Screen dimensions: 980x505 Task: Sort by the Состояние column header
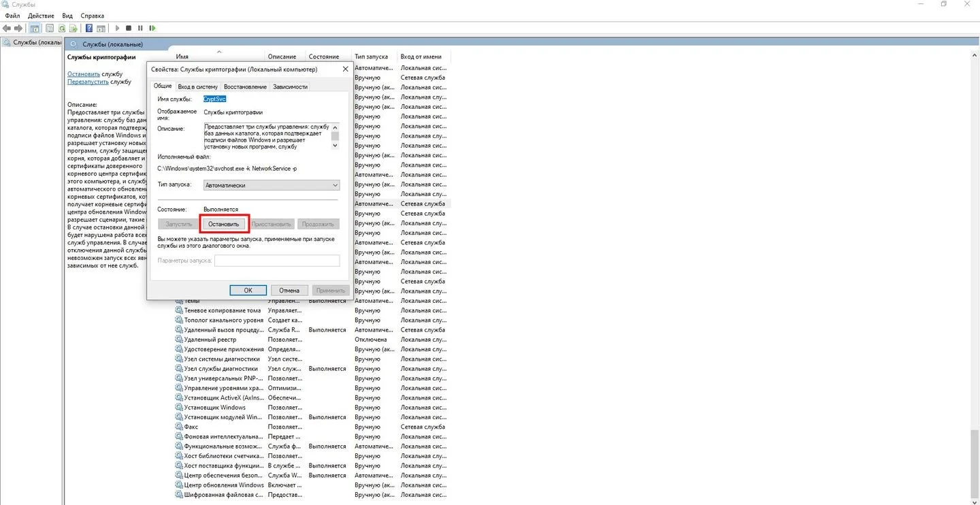coord(323,56)
